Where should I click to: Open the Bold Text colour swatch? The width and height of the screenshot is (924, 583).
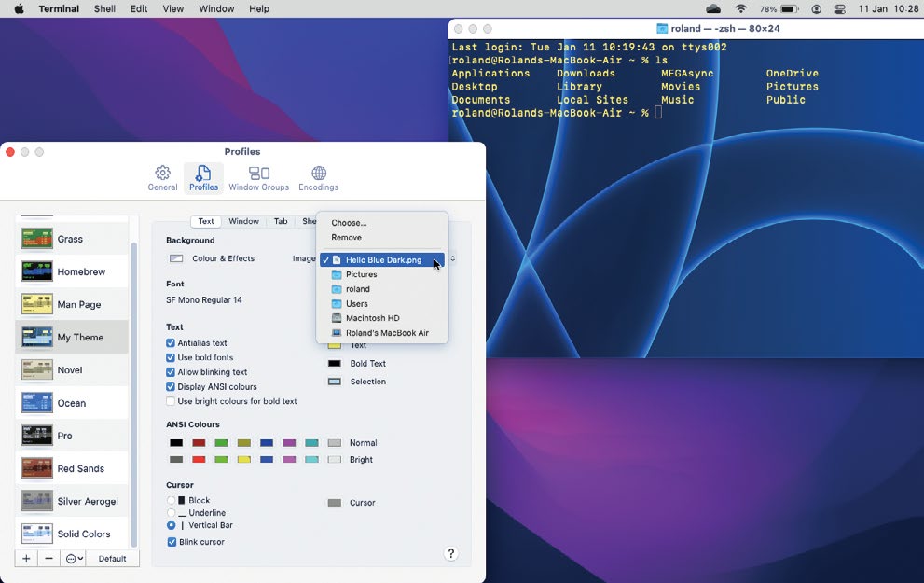coord(334,364)
